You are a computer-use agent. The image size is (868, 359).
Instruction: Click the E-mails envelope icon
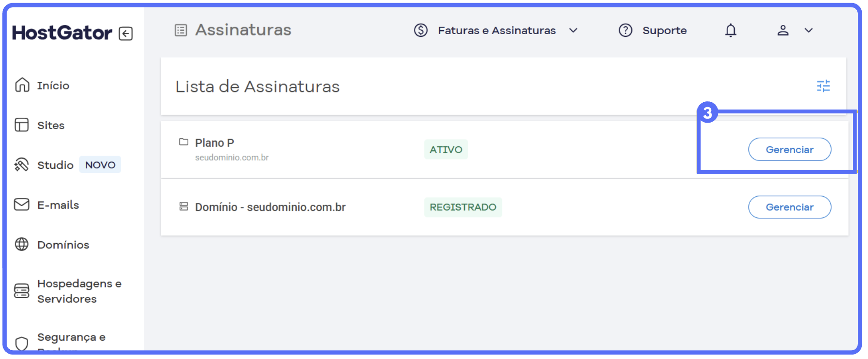(x=22, y=204)
